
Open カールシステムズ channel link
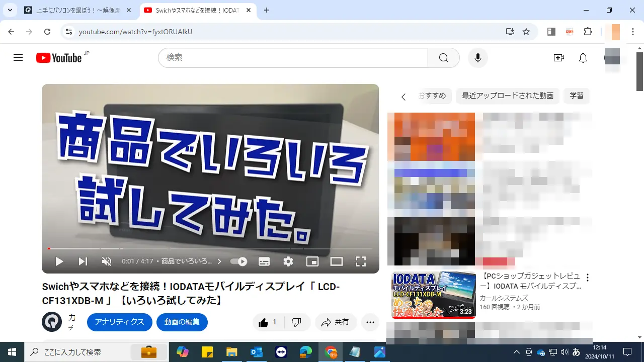click(x=504, y=298)
